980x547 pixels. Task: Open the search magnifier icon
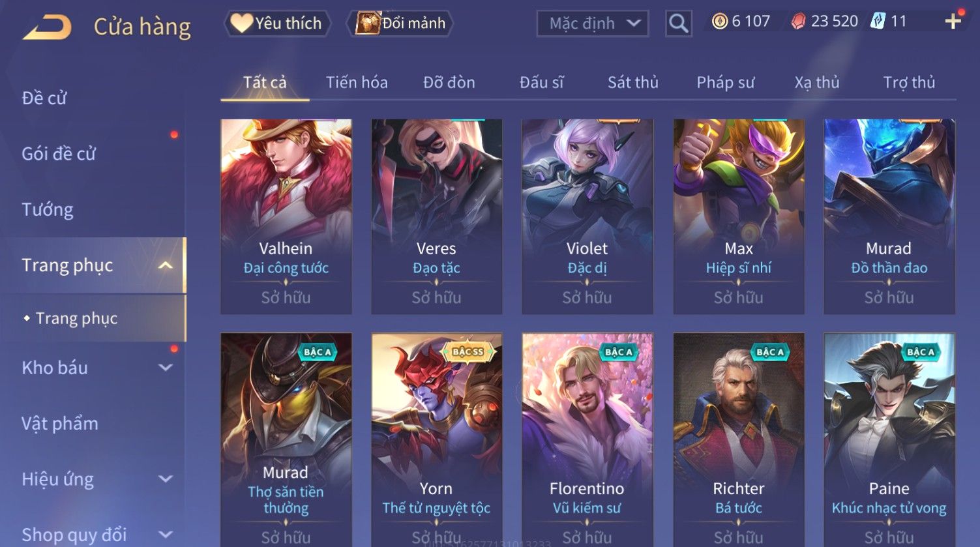[x=678, y=23]
